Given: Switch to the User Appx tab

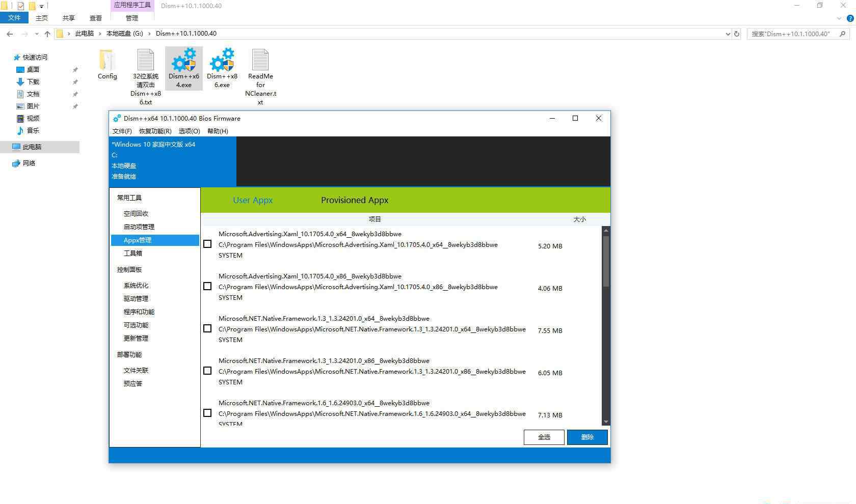Looking at the screenshot, I should point(253,200).
